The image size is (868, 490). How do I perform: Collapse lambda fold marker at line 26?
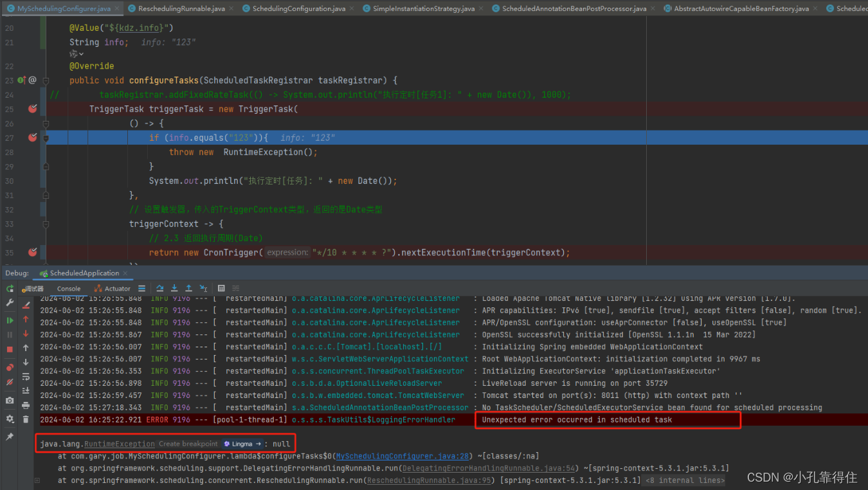pyautogui.click(x=46, y=123)
